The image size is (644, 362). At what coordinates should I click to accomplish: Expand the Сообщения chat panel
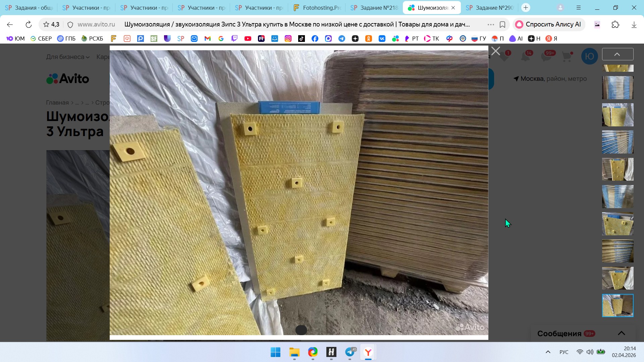point(621,333)
